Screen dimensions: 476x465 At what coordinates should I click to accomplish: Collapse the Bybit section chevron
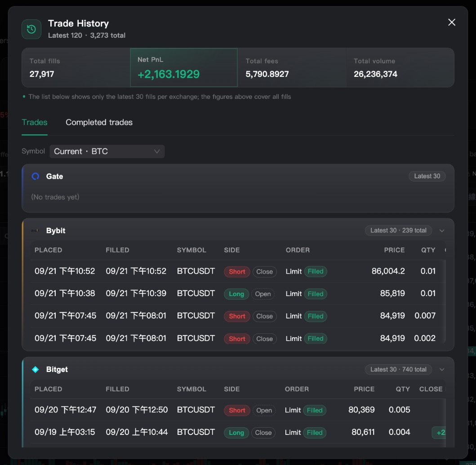(442, 230)
